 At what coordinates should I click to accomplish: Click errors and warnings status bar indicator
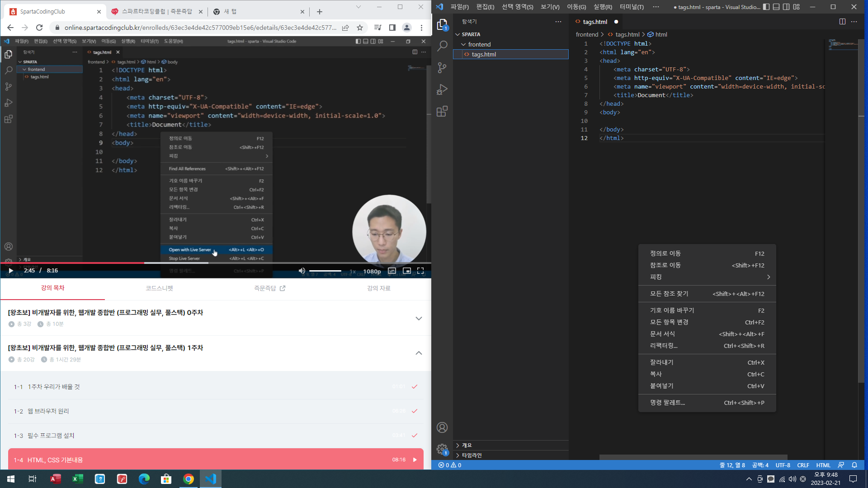[450, 465]
